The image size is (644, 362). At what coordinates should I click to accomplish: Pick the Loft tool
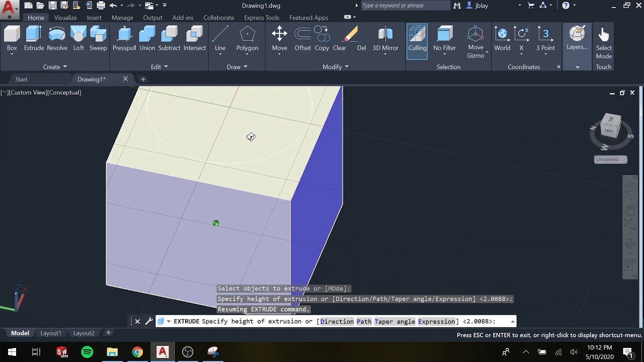coord(78,39)
